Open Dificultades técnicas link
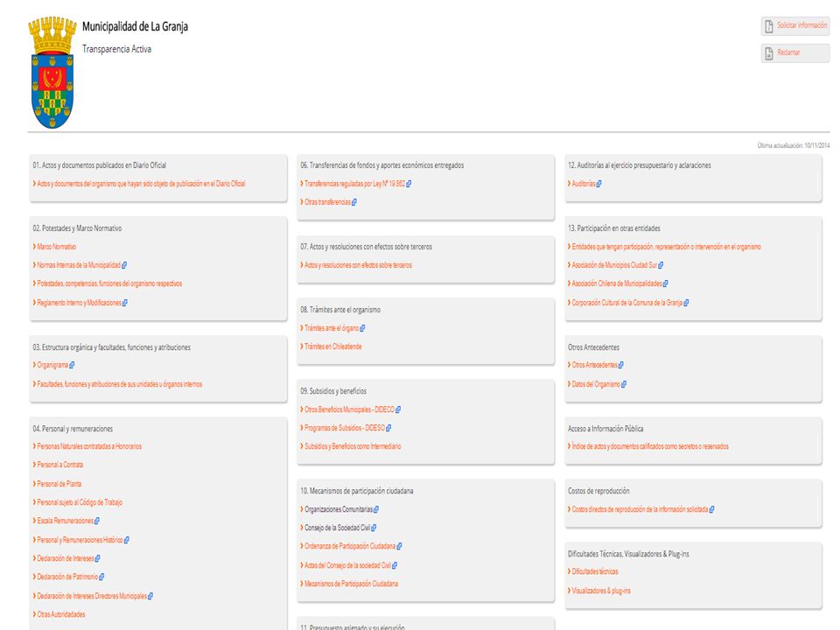This screenshot has height=630, width=840. pos(595,571)
